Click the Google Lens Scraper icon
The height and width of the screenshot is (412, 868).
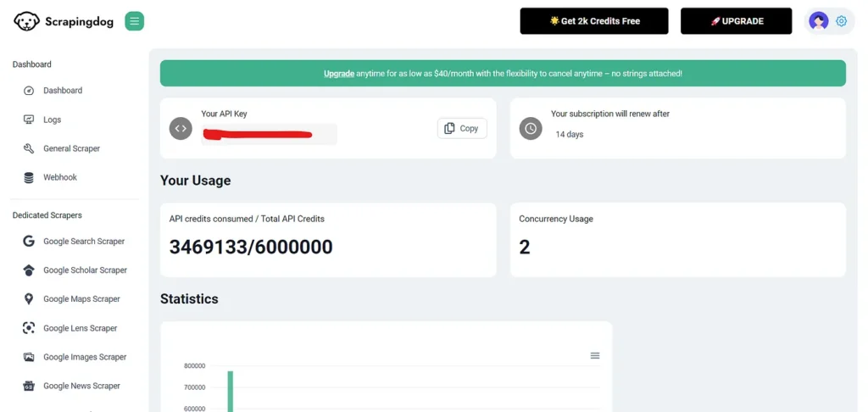[29, 328]
